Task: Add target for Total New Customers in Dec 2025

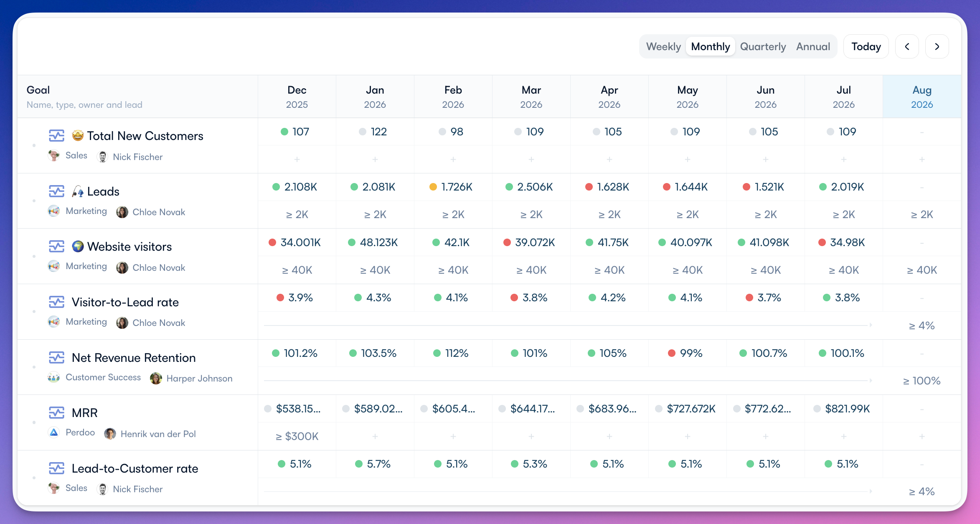Action: click(297, 159)
